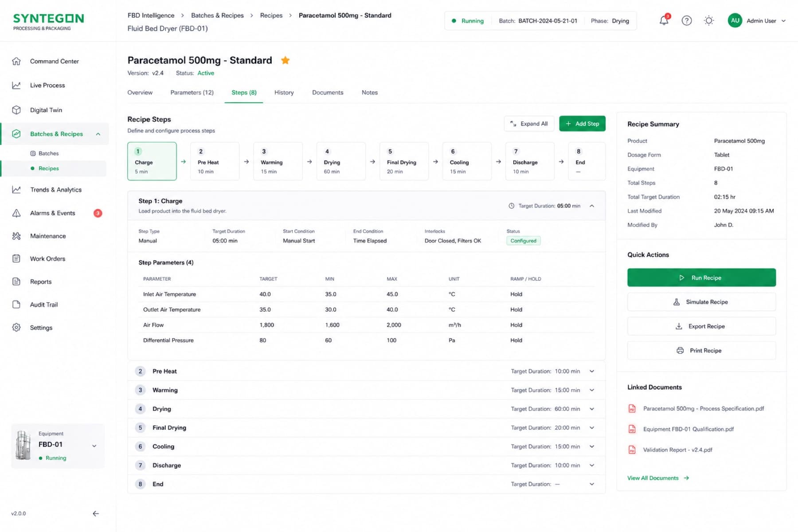
Task: Open the History tab
Action: point(284,93)
